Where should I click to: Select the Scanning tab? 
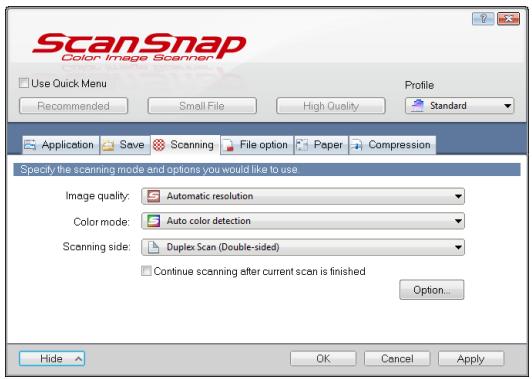[x=185, y=145]
